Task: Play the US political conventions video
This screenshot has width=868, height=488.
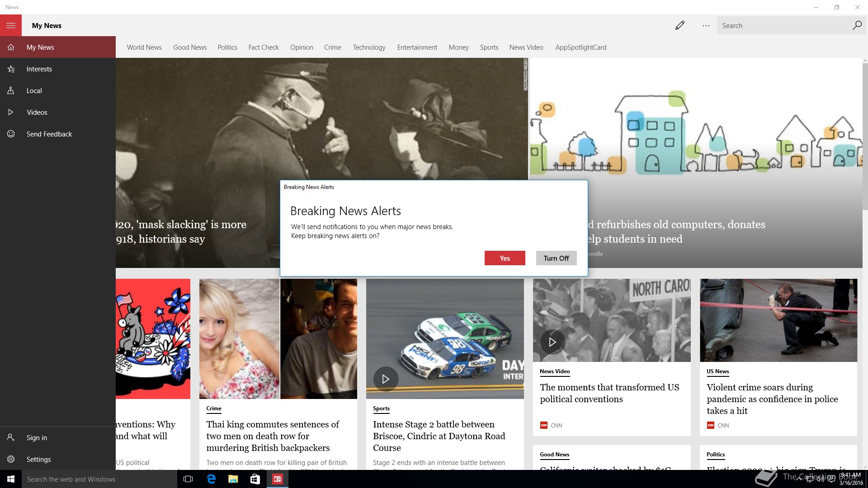Action: (552, 342)
